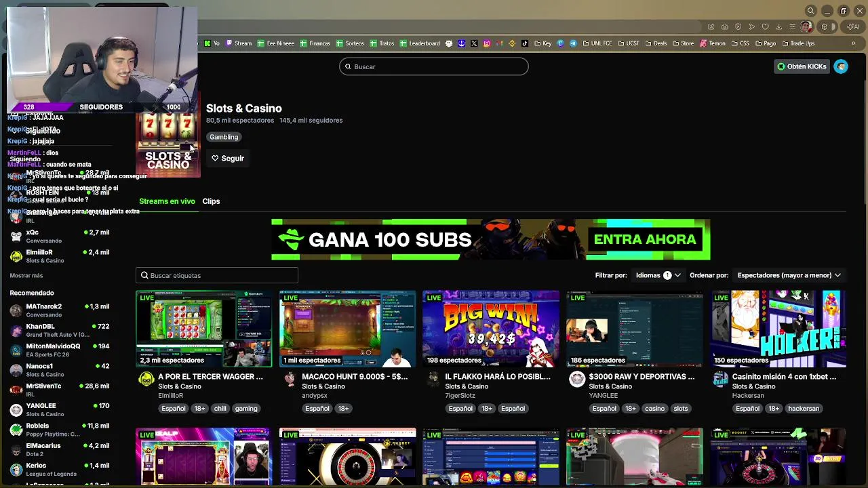The image size is (868, 488).
Task: Open the X (Twitter) bookmark icon
Action: (x=474, y=43)
